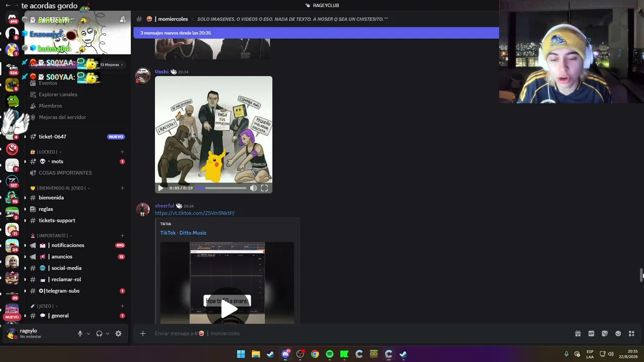The width and height of the screenshot is (644, 362).
Task: Open the telegram-subs channel
Action: click(62, 291)
